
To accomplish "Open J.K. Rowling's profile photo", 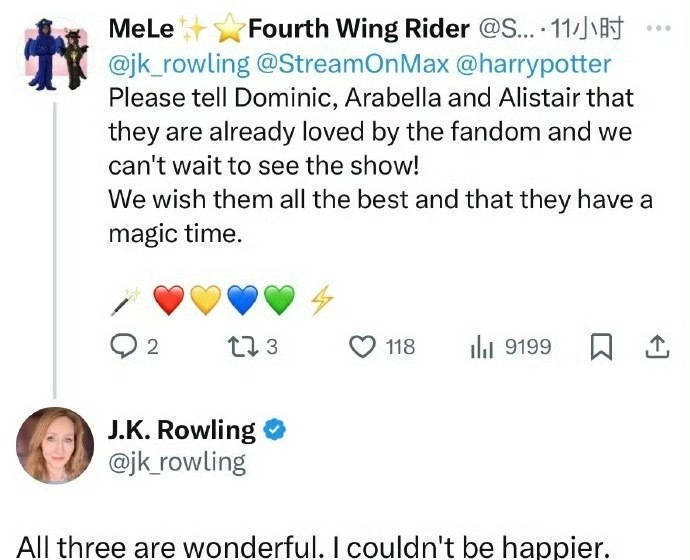I will [52, 446].
